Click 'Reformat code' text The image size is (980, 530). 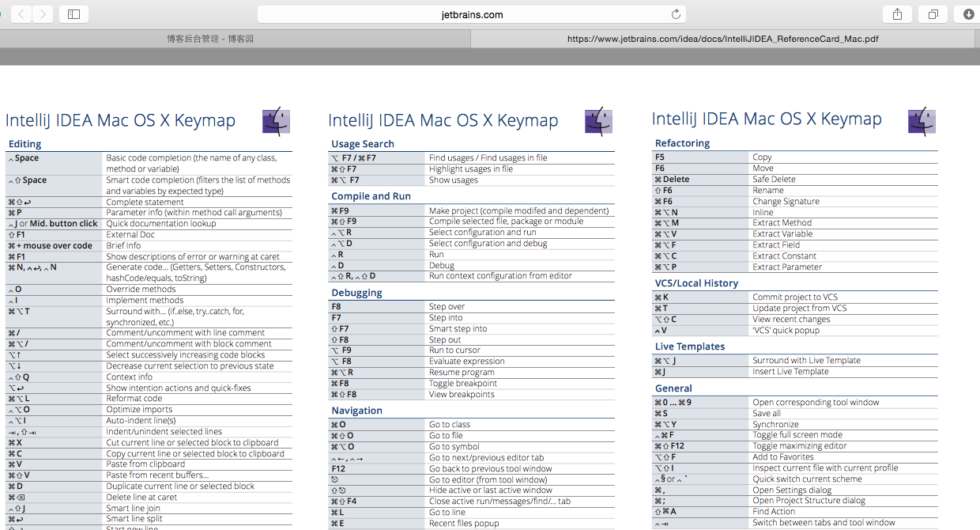tap(134, 399)
